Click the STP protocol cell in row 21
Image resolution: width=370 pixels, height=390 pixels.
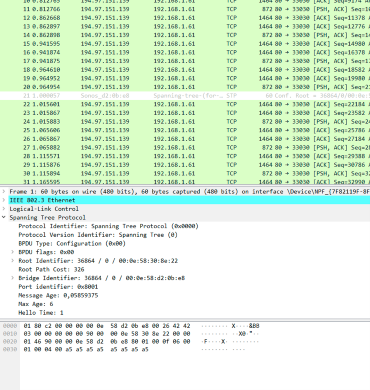(232, 96)
